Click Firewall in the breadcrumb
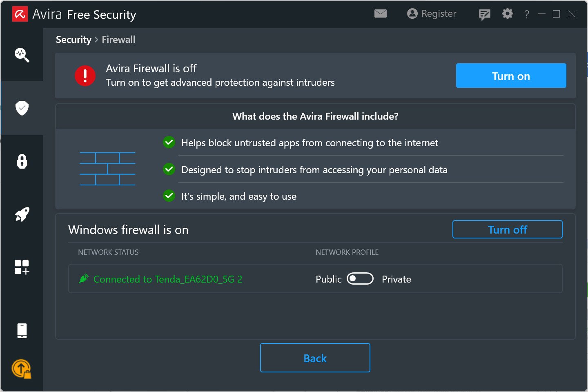Screen dimensions: 588x392 coord(118,40)
